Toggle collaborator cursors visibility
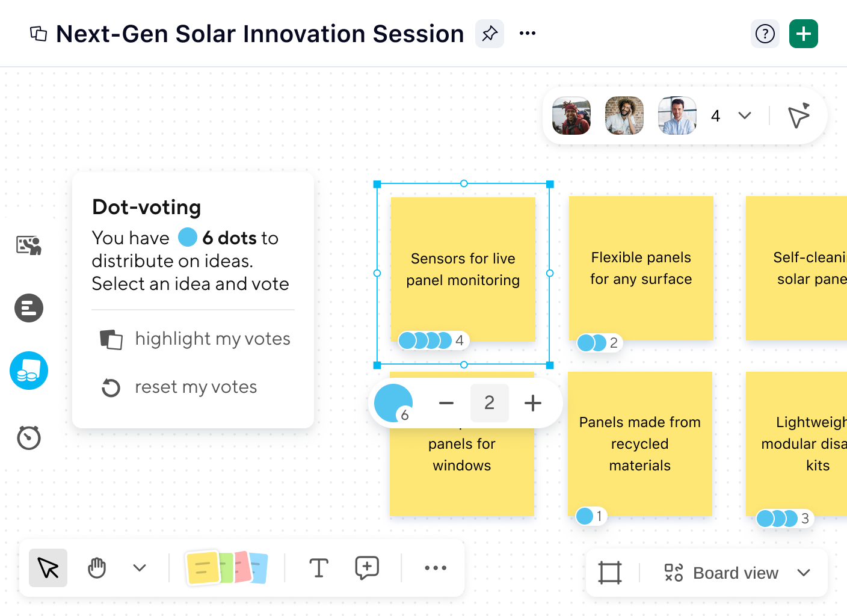The width and height of the screenshot is (847, 616). point(798,115)
